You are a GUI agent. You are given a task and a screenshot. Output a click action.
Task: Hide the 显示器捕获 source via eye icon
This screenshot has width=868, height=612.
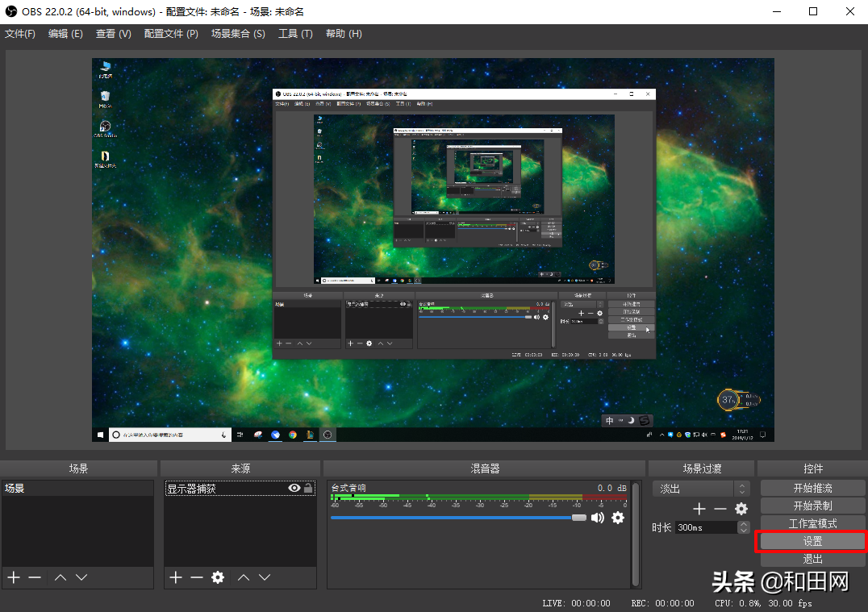294,489
